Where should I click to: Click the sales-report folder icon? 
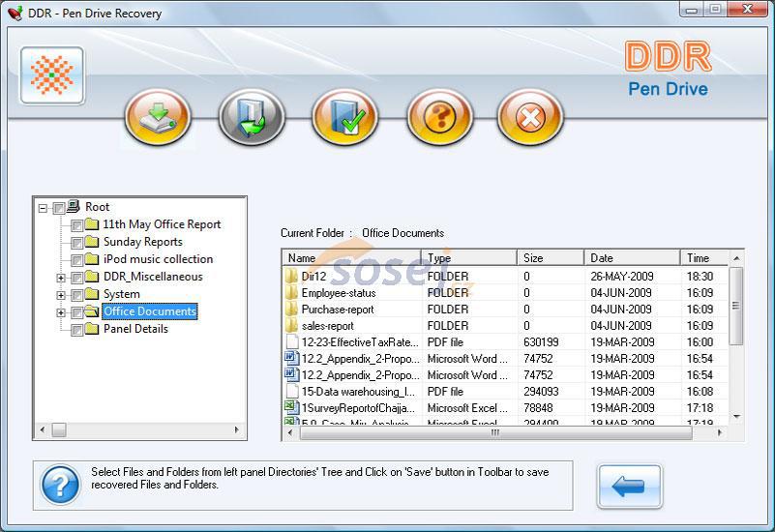(x=291, y=325)
